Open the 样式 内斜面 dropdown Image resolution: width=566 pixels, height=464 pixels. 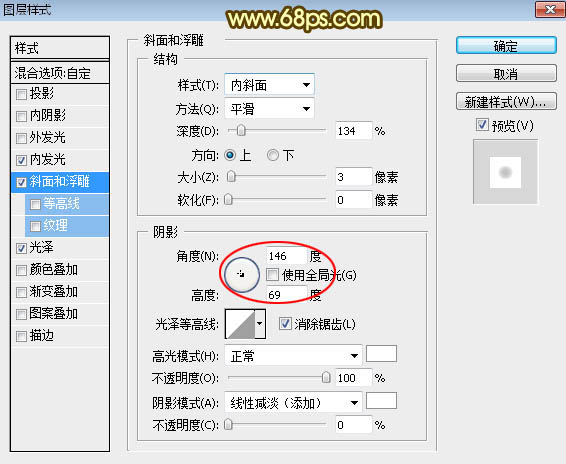point(269,85)
